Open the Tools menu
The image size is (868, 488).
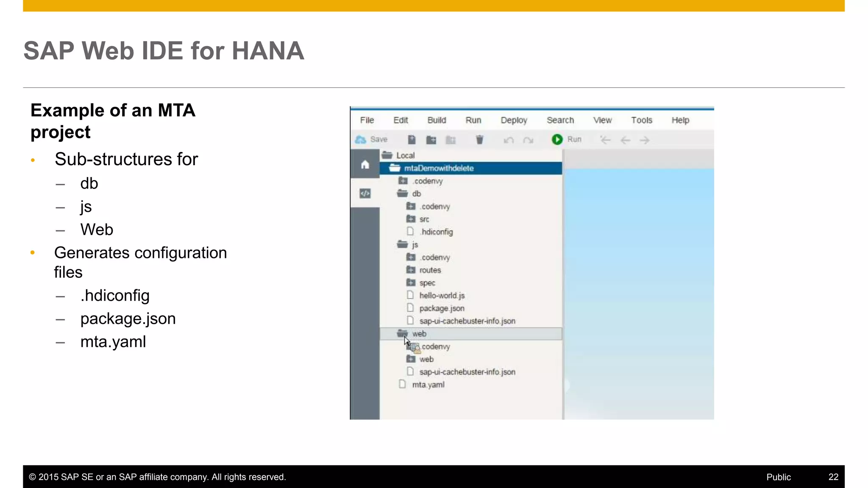click(x=641, y=120)
